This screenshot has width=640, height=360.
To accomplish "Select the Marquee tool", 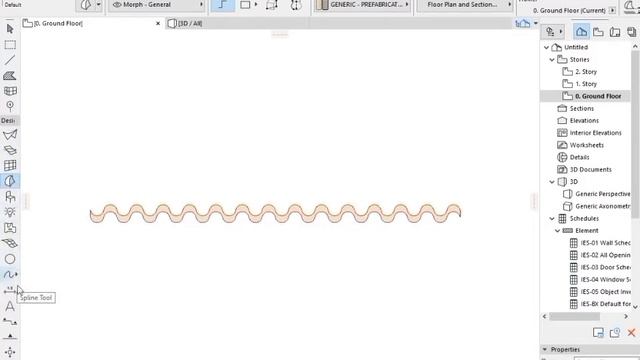I will [10, 44].
